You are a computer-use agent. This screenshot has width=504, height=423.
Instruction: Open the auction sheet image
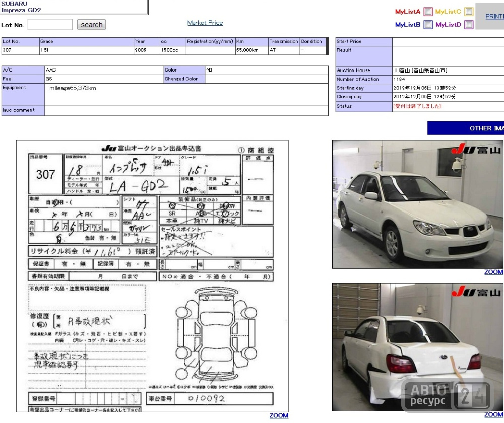pyautogui.click(x=152, y=276)
